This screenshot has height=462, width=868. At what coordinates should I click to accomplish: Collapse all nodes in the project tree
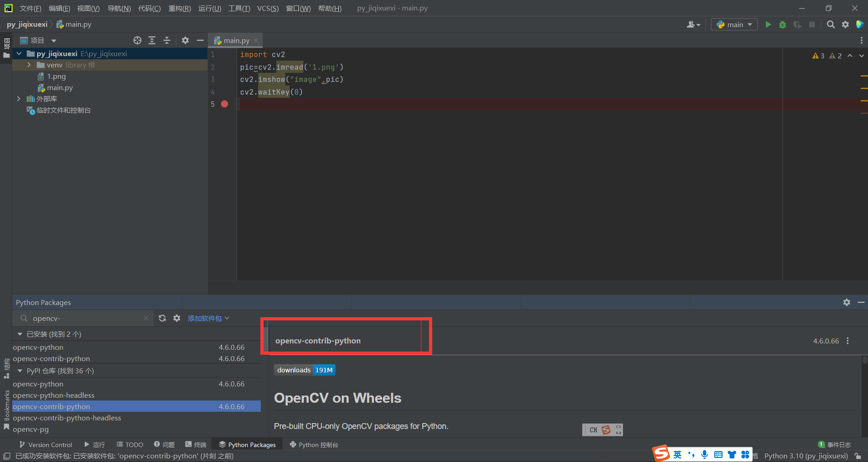point(166,40)
